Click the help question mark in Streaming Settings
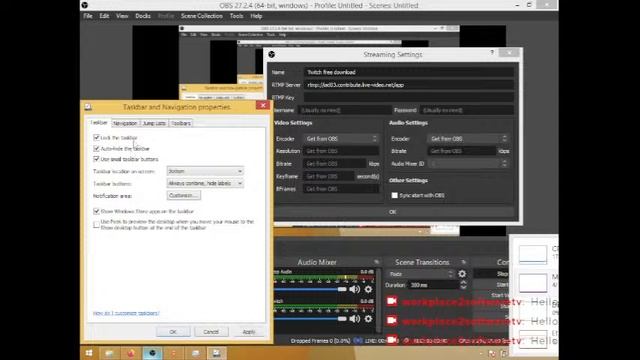The height and width of the screenshot is (360, 640). pos(492,53)
